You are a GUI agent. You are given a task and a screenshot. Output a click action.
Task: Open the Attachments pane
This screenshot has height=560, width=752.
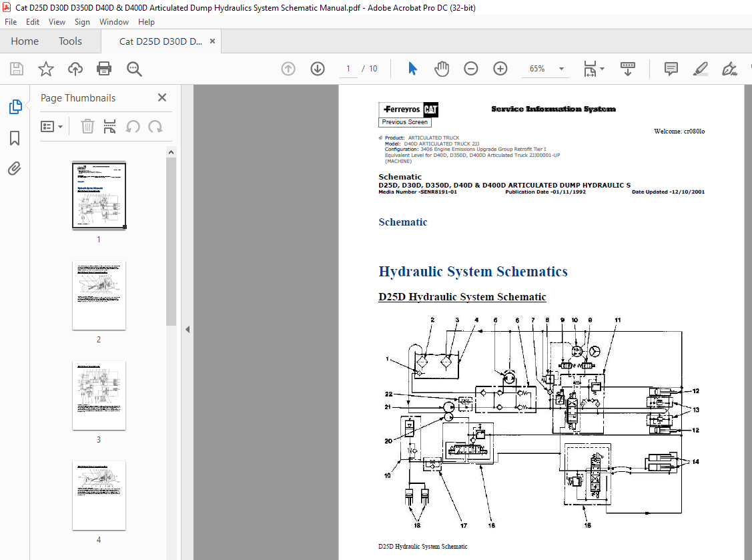15,168
